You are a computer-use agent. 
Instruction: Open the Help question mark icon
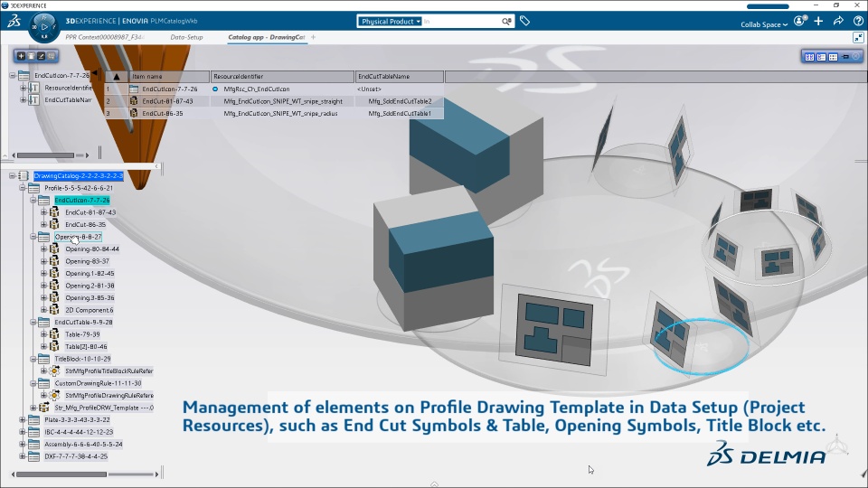pyautogui.click(x=858, y=21)
